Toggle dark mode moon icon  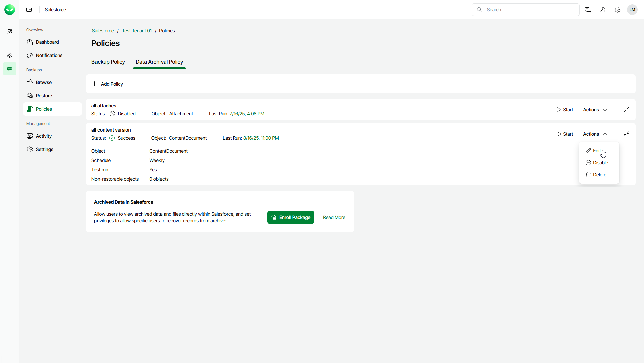pos(603,10)
